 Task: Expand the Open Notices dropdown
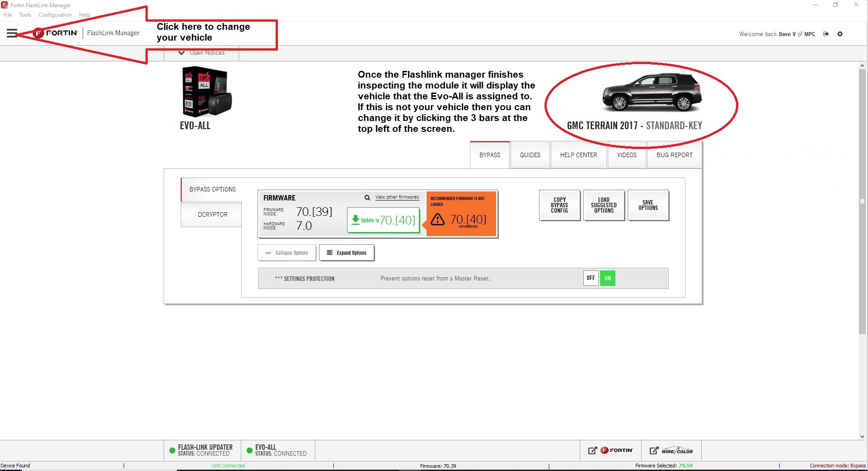[x=202, y=53]
